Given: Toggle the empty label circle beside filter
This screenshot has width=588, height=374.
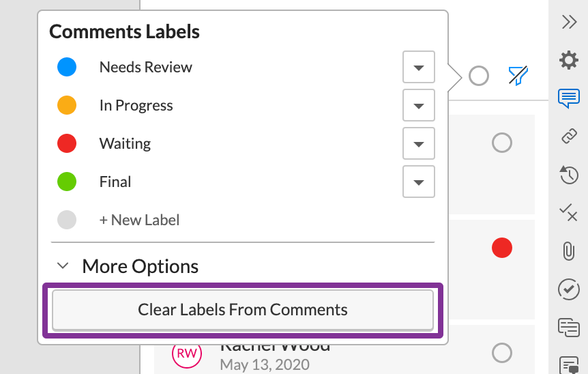Looking at the screenshot, I should (x=479, y=76).
